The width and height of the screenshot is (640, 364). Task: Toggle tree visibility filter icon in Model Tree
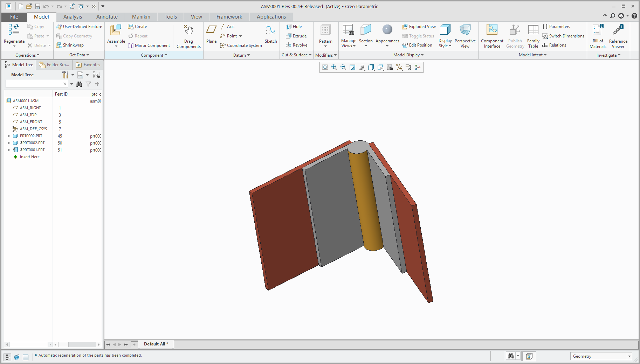pyautogui.click(x=97, y=75)
